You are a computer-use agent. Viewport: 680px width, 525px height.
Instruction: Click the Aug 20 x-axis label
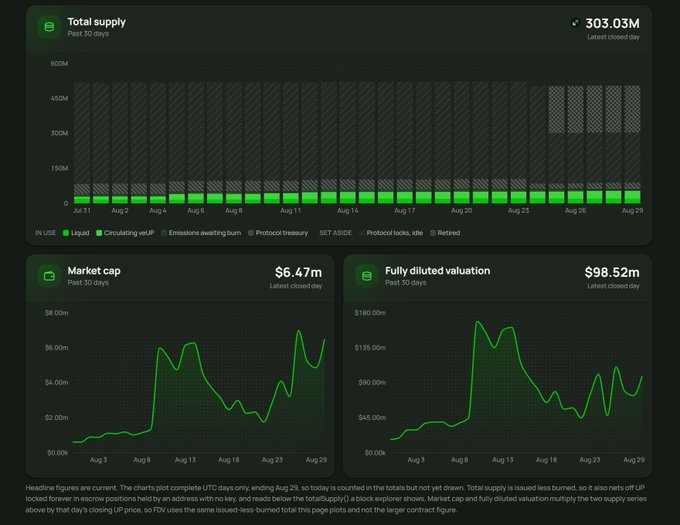461,210
